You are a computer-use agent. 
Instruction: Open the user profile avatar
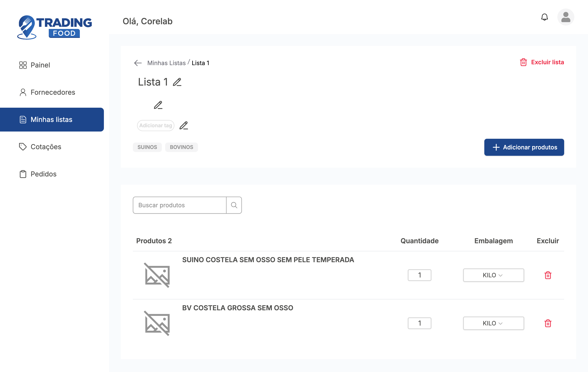[565, 17]
